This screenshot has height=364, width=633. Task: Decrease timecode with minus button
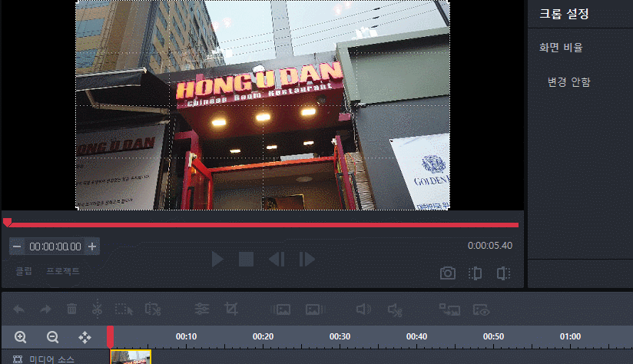click(x=17, y=247)
